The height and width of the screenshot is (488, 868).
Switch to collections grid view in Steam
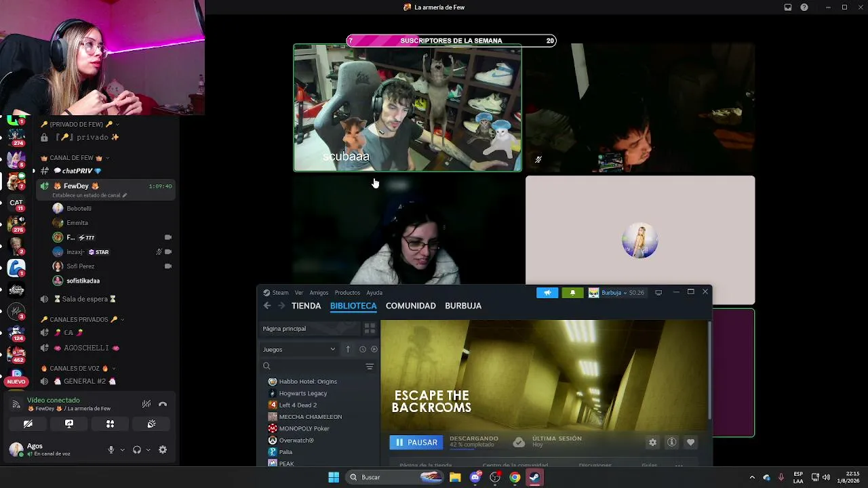370,329
